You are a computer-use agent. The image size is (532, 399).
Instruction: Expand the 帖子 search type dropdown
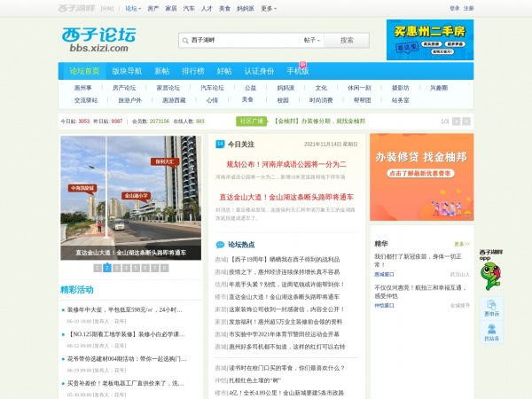coord(311,41)
